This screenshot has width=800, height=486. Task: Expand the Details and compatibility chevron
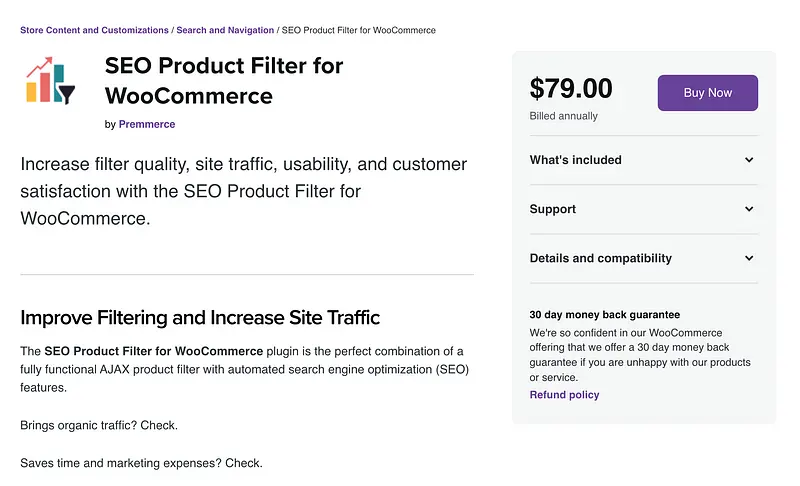coord(749,258)
